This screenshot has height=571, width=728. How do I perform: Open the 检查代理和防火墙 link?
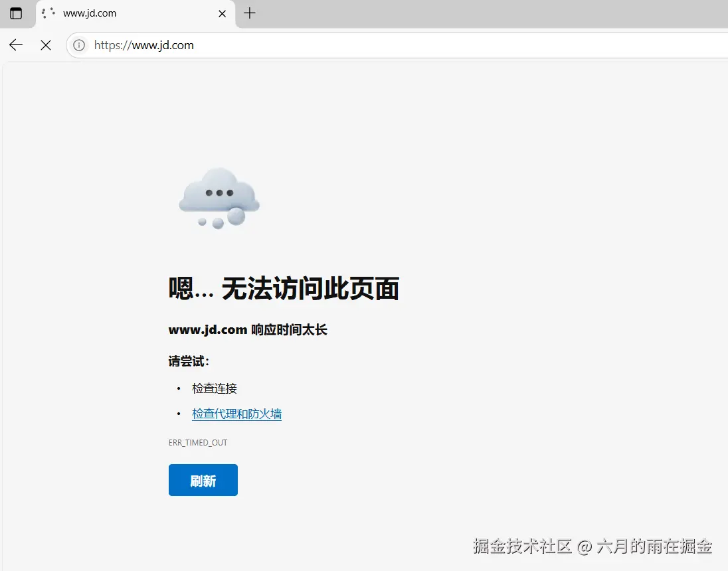tap(236, 414)
